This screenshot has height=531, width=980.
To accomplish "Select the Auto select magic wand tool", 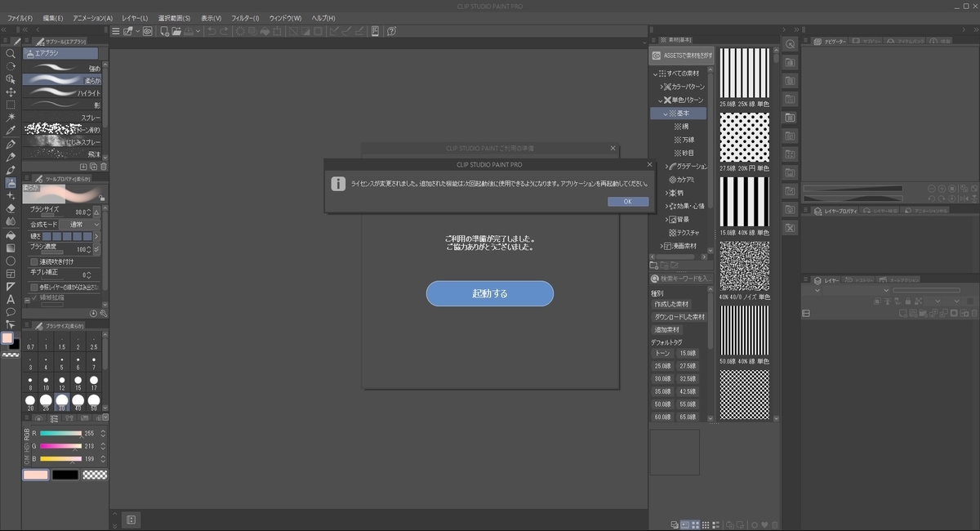I will pos(11,118).
